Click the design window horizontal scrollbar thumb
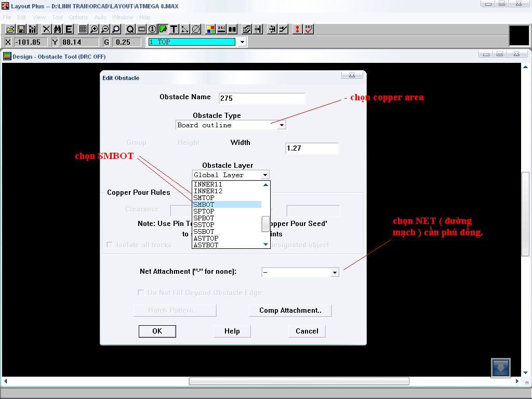Image resolution: width=532 pixels, height=399 pixels. (299, 381)
